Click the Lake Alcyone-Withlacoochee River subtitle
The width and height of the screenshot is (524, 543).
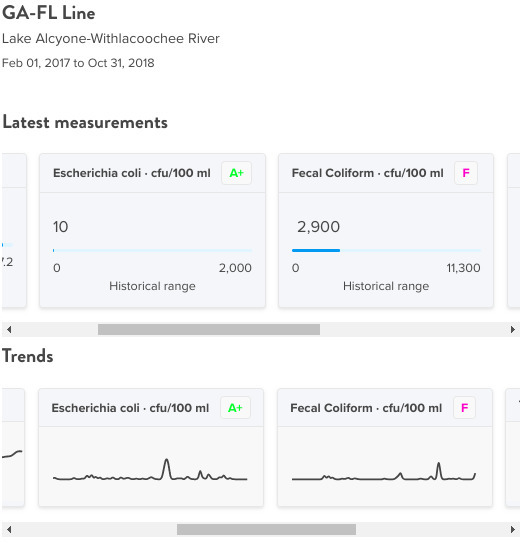point(111,38)
